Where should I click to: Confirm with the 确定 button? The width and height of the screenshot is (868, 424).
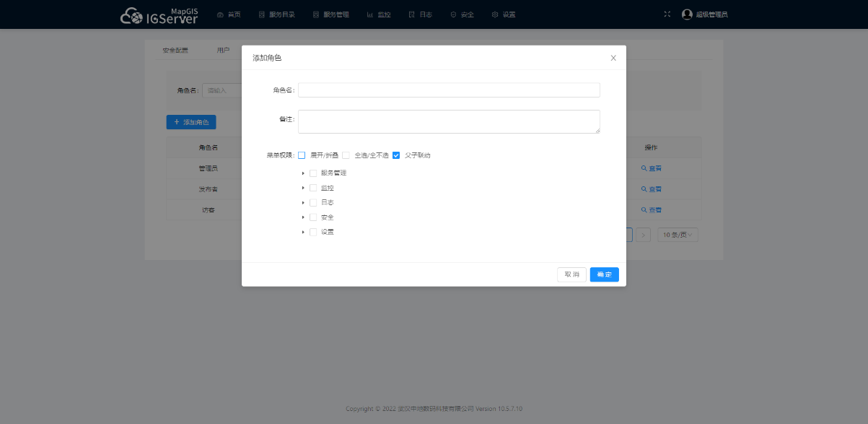[x=604, y=274]
